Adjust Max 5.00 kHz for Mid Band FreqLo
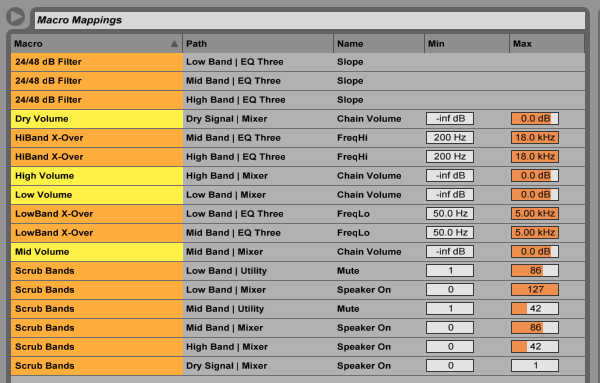The width and height of the screenshot is (600, 383). click(535, 233)
